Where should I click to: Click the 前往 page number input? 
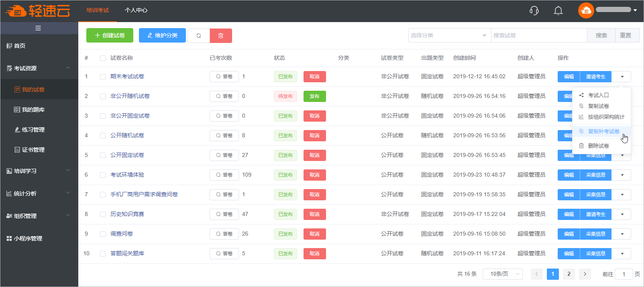click(624, 274)
